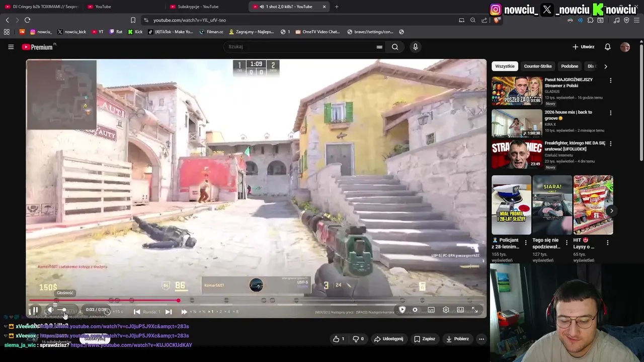This screenshot has height=362, width=644.
Task: Open options for Freakfighter video
Action: [610, 144]
